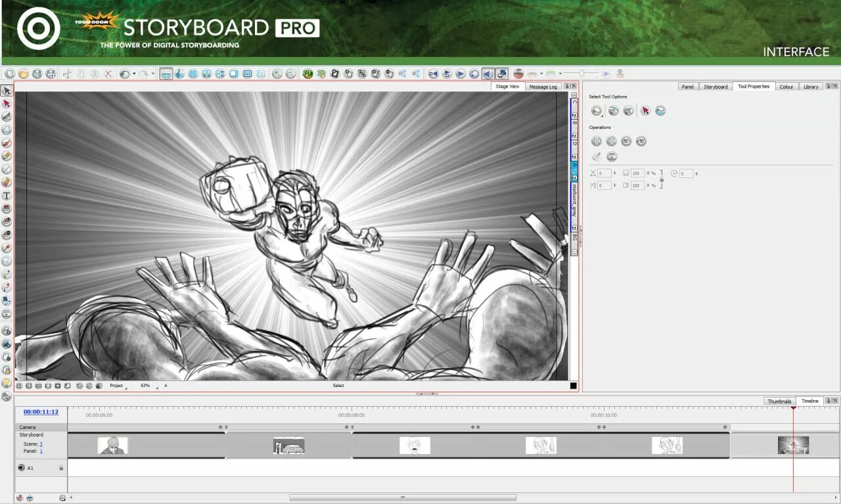Viewport: 841px width, 504px height.
Task: Click the Undo arrow icon
Action: click(x=125, y=74)
